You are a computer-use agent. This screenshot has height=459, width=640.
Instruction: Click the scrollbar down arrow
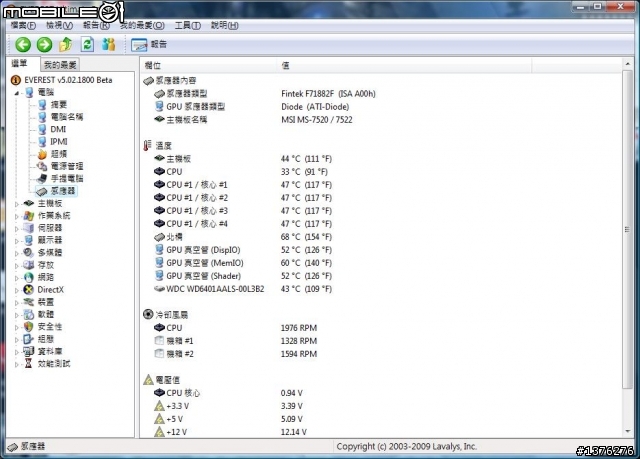(627, 432)
